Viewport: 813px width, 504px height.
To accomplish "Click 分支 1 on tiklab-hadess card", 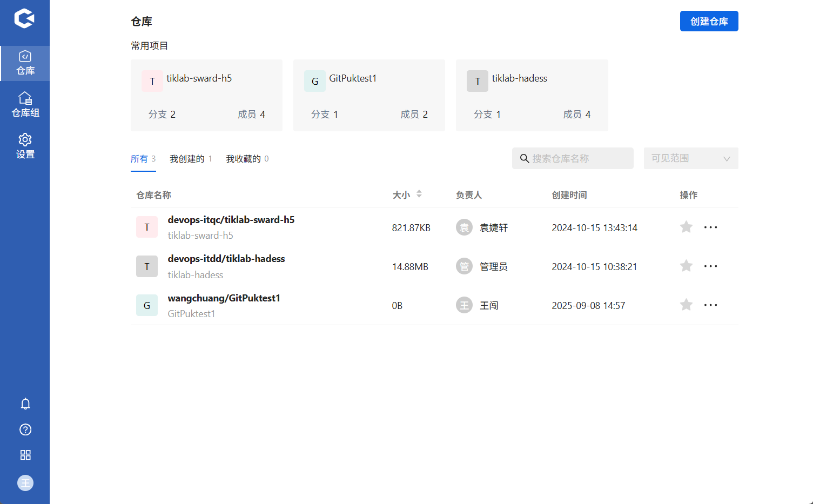I will click(x=487, y=115).
